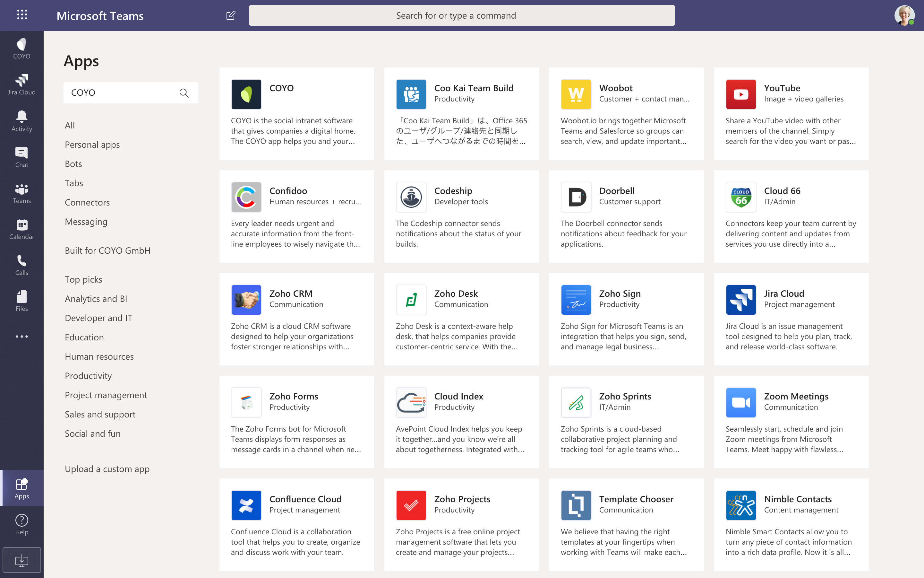Click the Zoho Projects app icon
924x578 pixels.
[411, 506]
